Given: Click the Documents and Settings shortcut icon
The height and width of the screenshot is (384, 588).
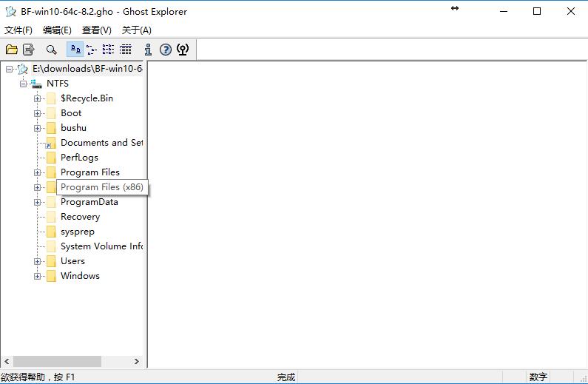Looking at the screenshot, I should point(50,143).
